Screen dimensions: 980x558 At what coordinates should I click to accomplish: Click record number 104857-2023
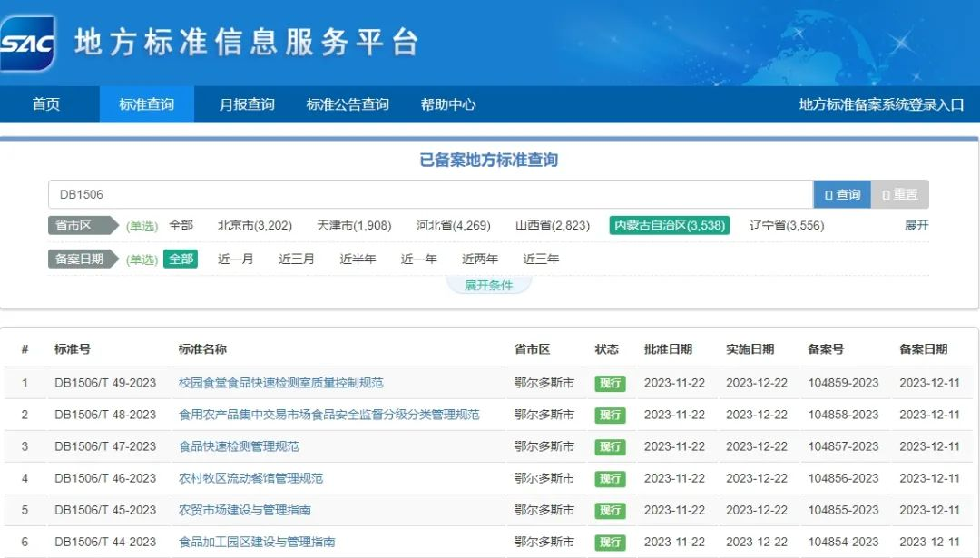coord(843,446)
